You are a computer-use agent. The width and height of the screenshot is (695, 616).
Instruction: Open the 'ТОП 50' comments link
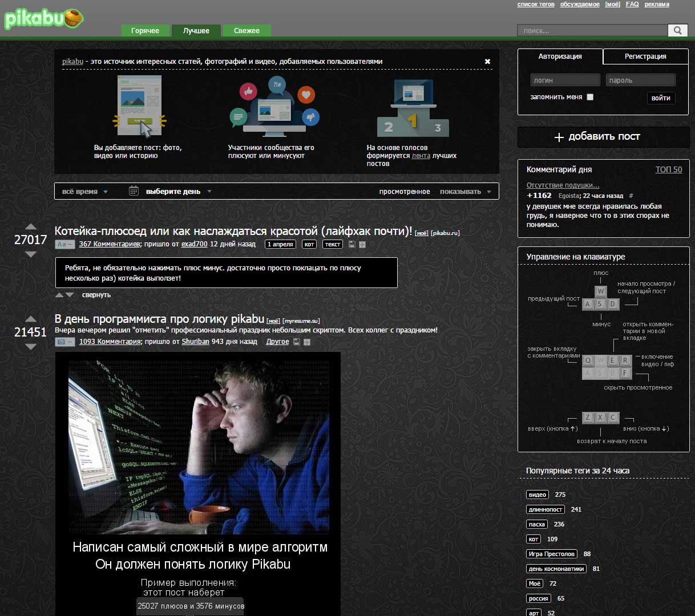[669, 169]
